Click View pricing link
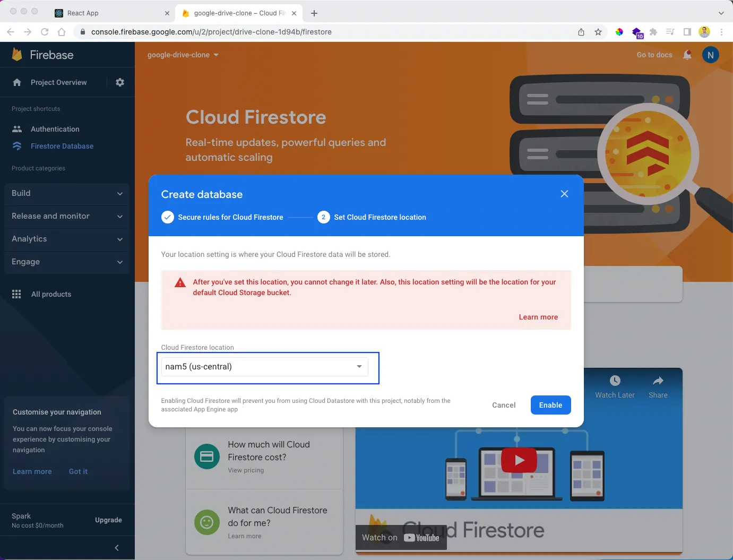Screen dimensions: 733x560 [246, 470]
